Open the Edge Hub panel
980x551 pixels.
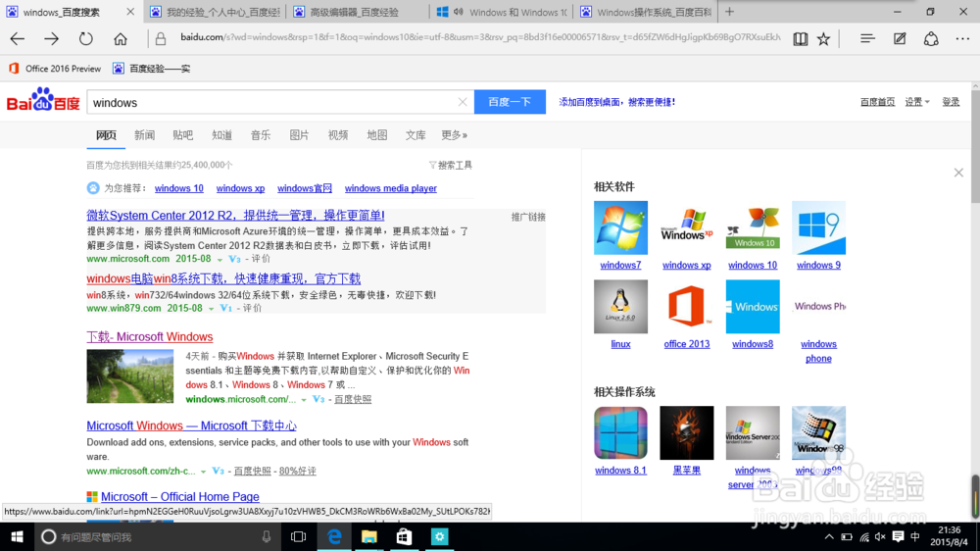click(867, 39)
